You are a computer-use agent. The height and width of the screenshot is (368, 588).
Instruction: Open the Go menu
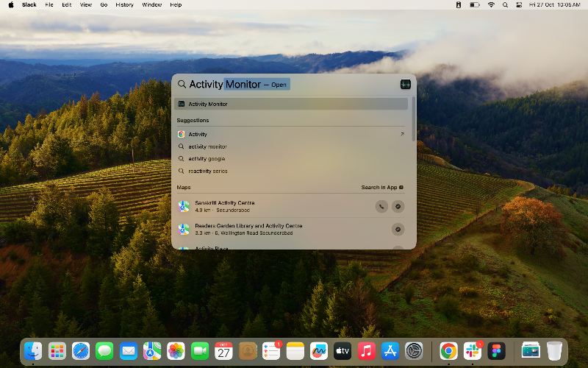coord(104,5)
